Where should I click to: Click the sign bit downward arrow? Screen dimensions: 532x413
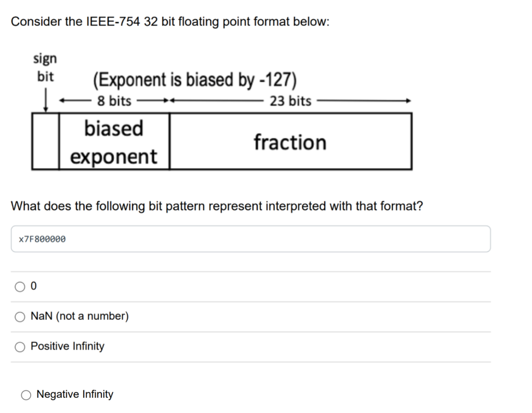(46, 99)
